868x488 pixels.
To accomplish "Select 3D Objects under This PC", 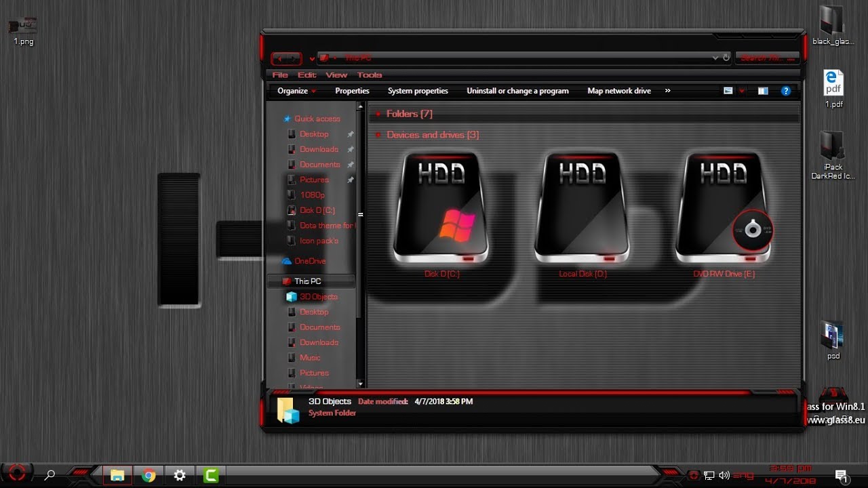I will click(x=318, y=296).
